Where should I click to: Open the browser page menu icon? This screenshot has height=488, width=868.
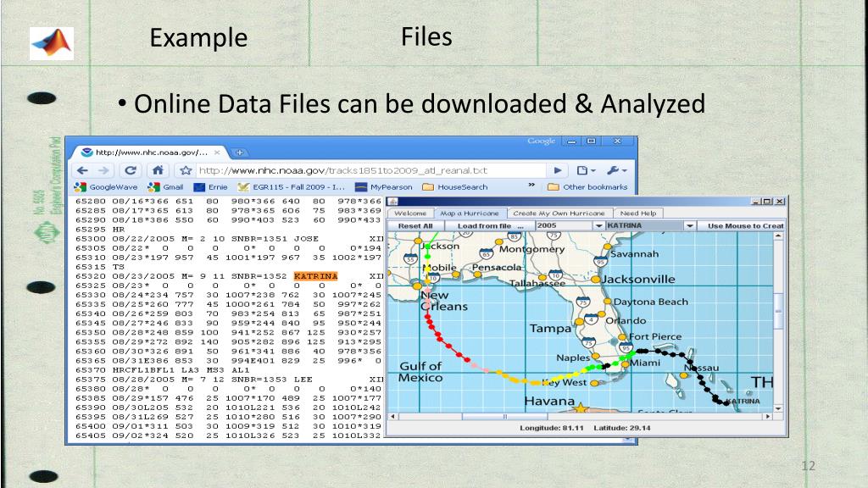coord(586,170)
